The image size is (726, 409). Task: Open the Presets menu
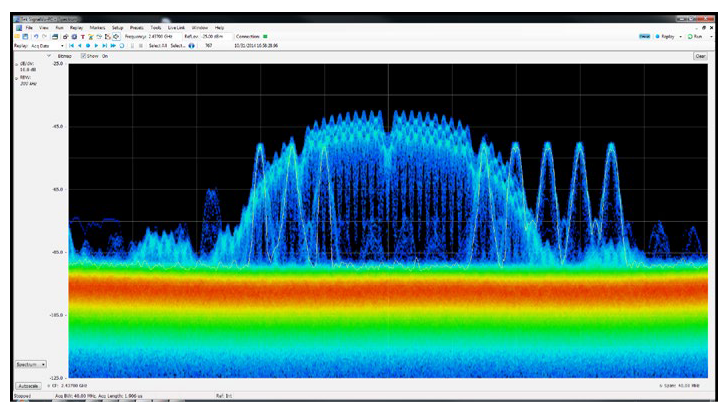(x=137, y=27)
